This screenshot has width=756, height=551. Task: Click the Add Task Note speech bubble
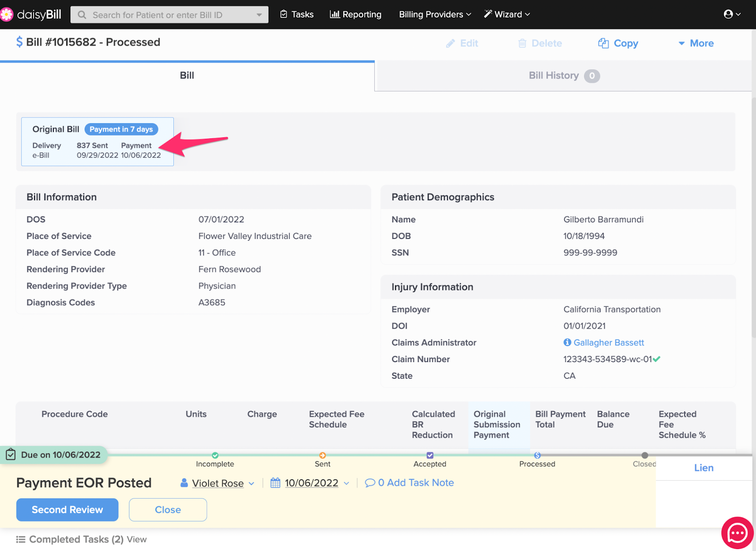pos(370,483)
